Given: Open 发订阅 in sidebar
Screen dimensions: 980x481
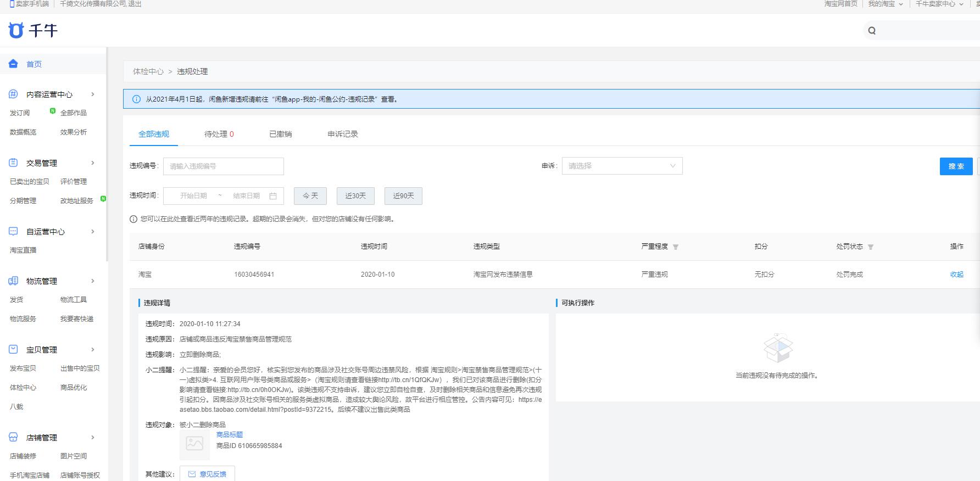Looking at the screenshot, I should (x=20, y=113).
